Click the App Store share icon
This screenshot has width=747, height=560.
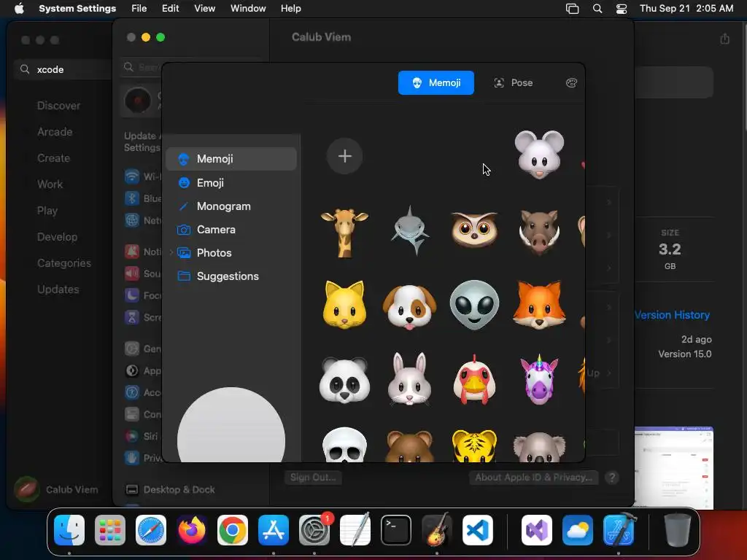point(724,39)
